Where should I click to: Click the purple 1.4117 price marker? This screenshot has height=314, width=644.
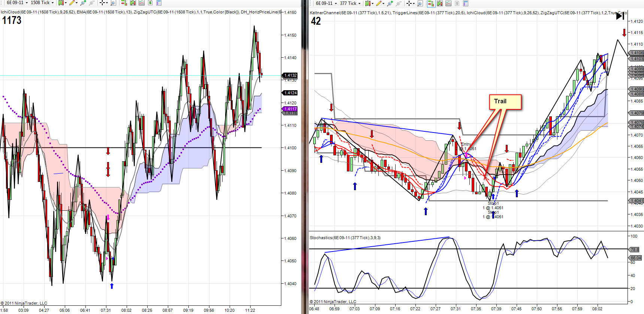pos(290,109)
